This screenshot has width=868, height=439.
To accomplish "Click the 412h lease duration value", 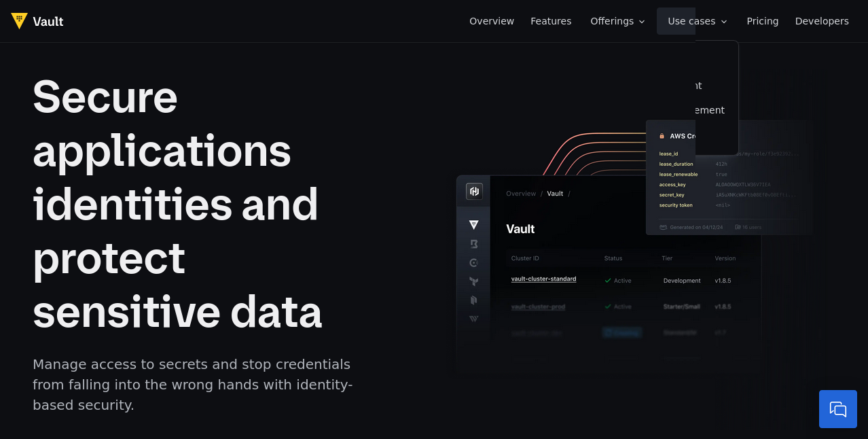I will pyautogui.click(x=721, y=164).
